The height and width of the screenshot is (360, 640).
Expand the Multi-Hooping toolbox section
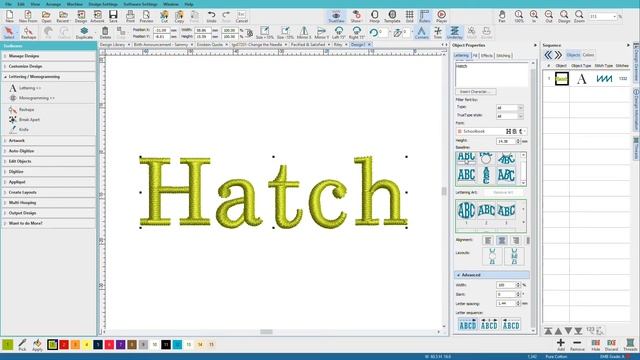point(49,203)
